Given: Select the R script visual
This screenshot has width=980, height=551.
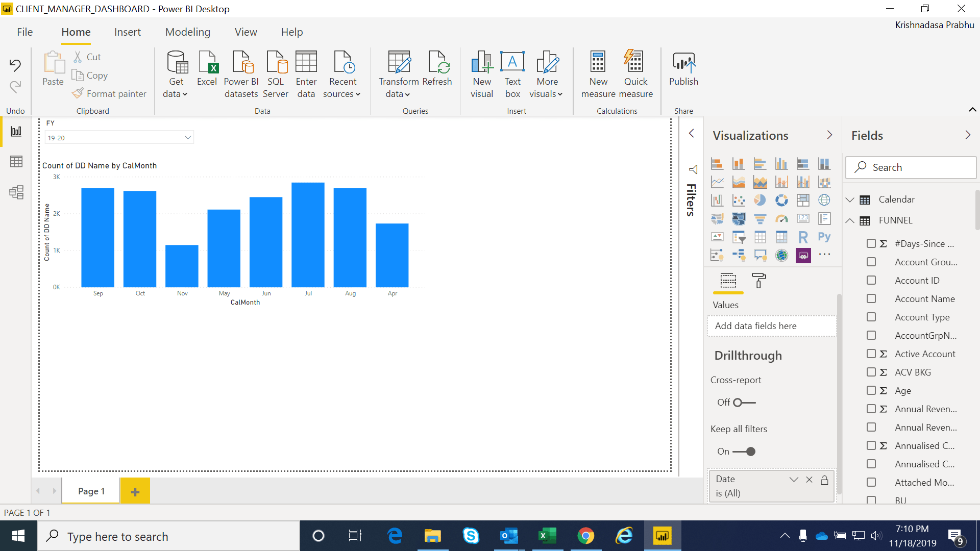Looking at the screenshot, I should click(803, 237).
